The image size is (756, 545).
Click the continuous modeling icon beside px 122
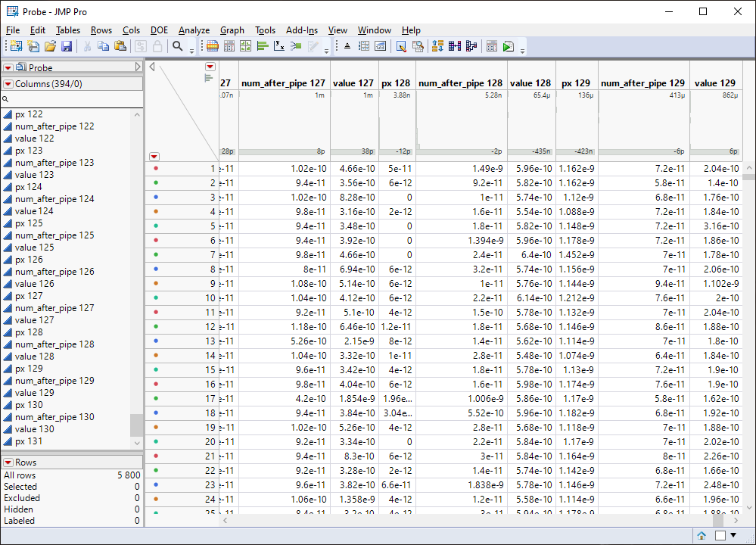7,114
